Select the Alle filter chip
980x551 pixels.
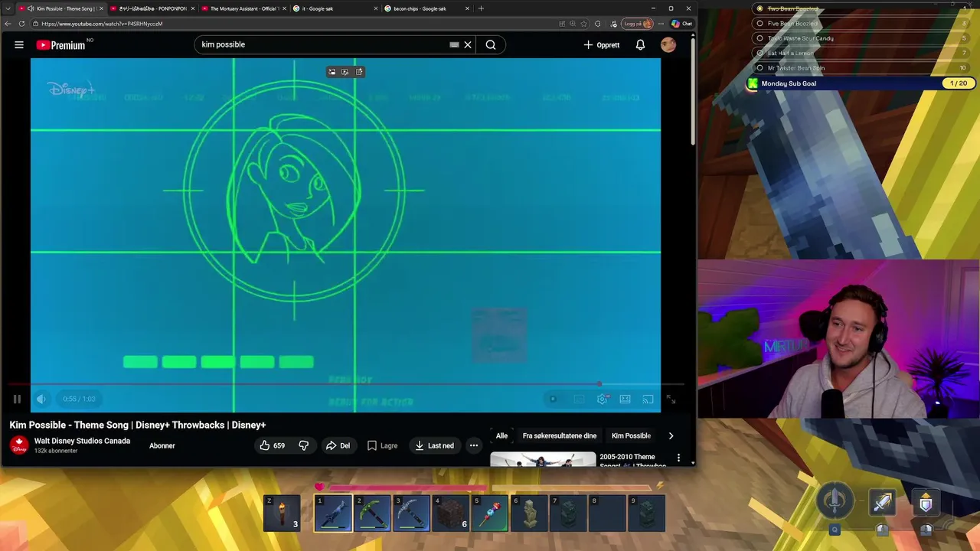[501, 435]
